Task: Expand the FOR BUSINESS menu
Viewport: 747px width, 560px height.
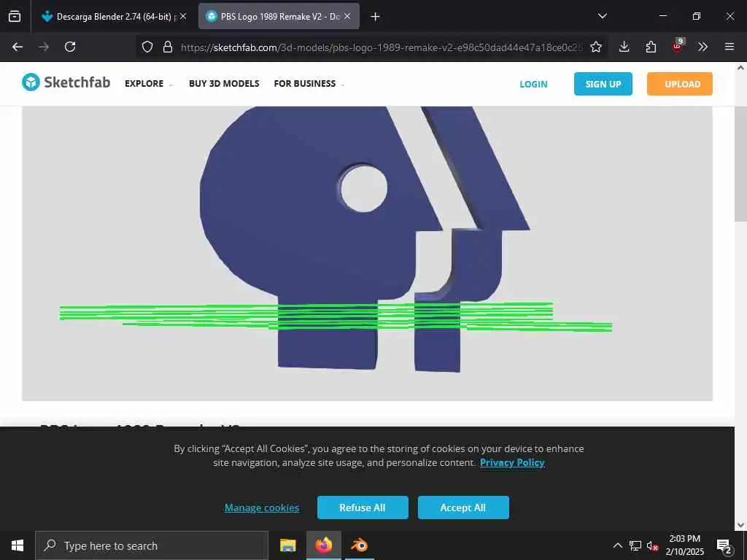Action: point(309,83)
